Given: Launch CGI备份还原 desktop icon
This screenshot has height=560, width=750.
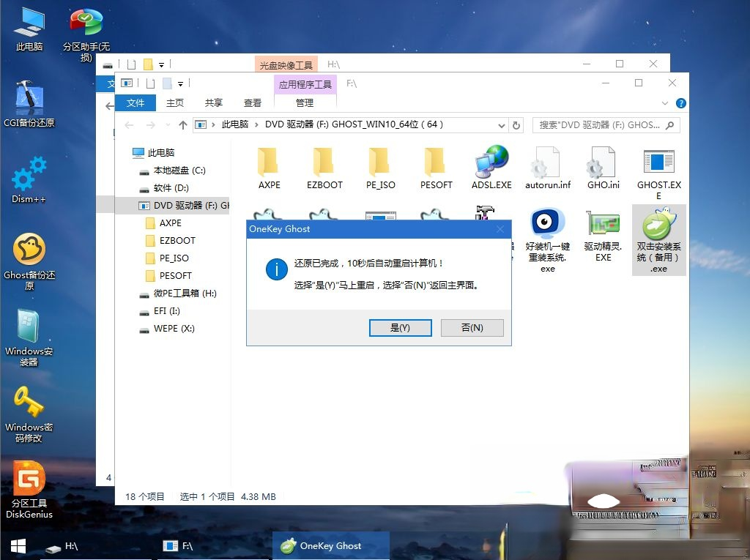Looking at the screenshot, I should (x=29, y=104).
